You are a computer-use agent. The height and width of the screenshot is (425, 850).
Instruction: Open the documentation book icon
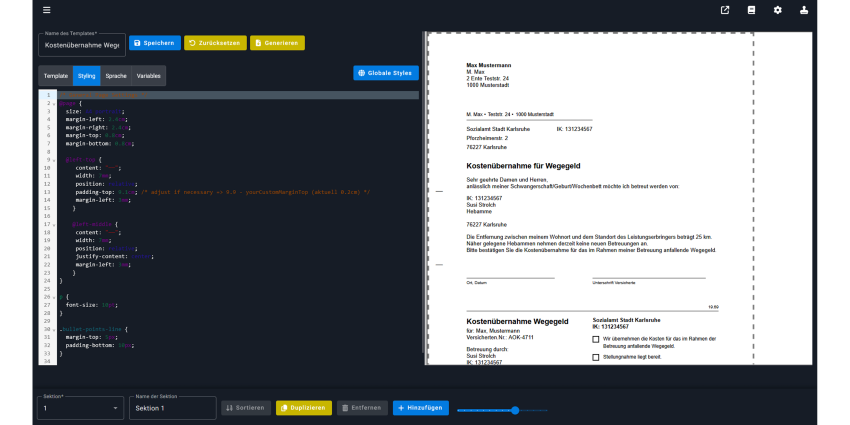[751, 10]
